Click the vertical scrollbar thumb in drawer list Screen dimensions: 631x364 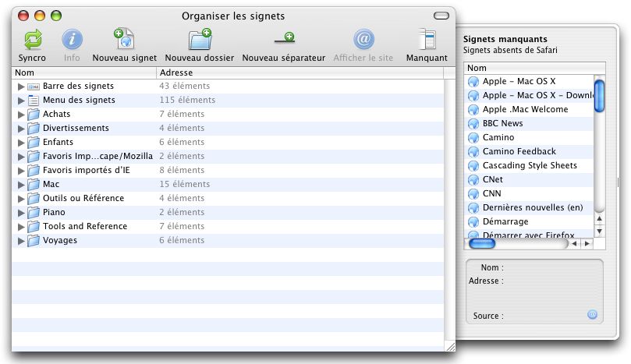coord(599,96)
